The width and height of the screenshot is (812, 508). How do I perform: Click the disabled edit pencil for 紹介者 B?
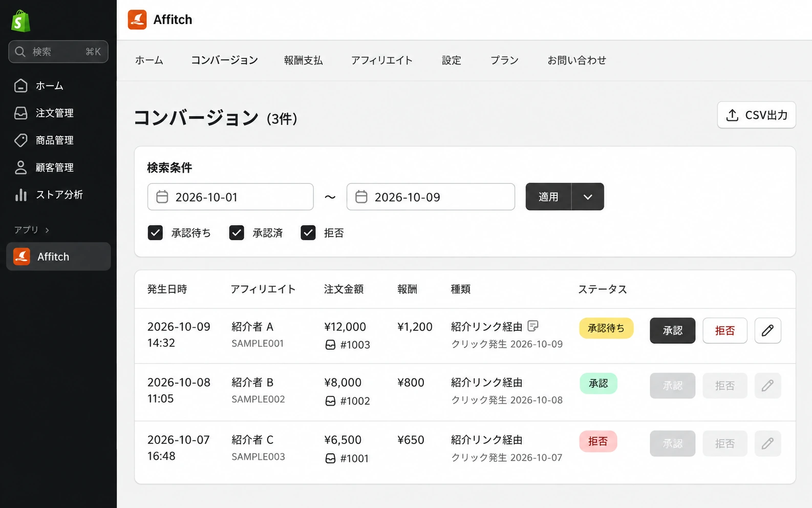point(767,386)
